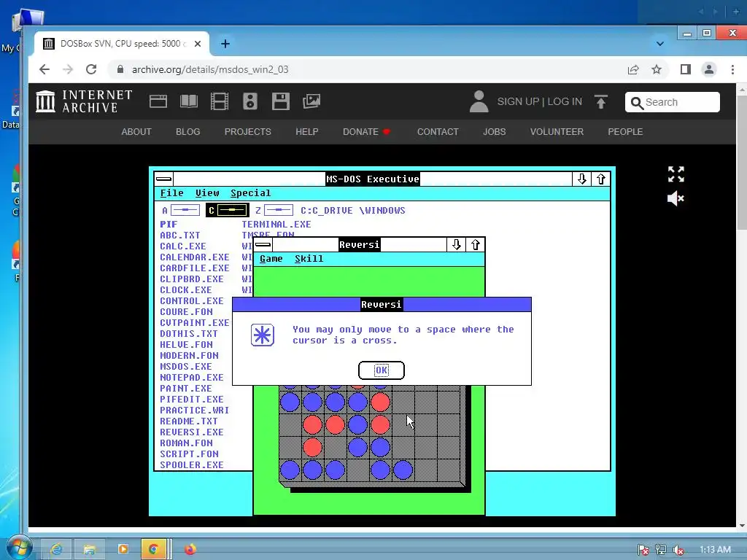Open Internet Archive software floppy icon
747x560 pixels.
pyautogui.click(x=281, y=101)
